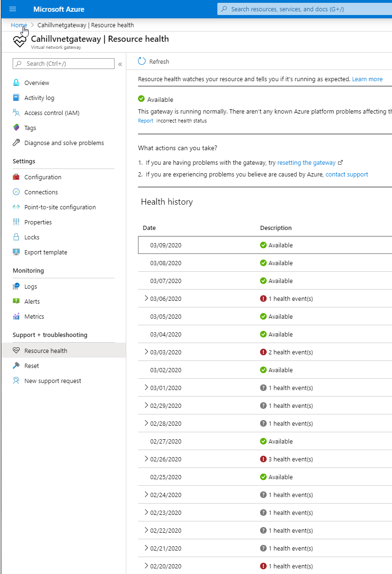Click the Logs icon under Monitoring
This screenshot has width=392, height=574.
pyautogui.click(x=16, y=286)
